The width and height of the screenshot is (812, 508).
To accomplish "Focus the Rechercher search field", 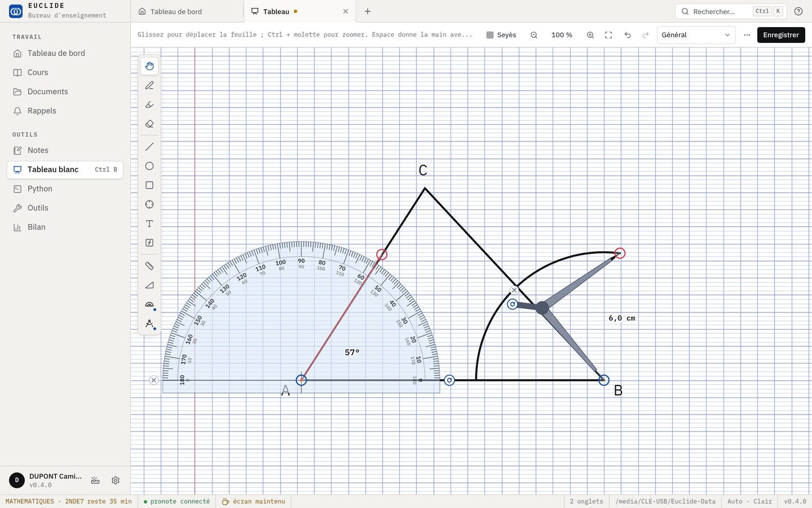I will pos(730,11).
